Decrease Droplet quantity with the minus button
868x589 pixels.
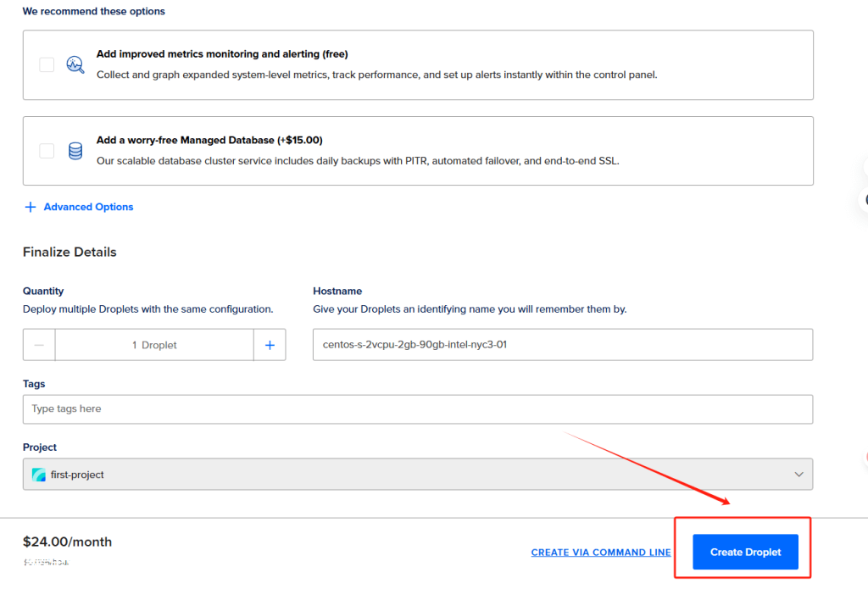pos(39,345)
